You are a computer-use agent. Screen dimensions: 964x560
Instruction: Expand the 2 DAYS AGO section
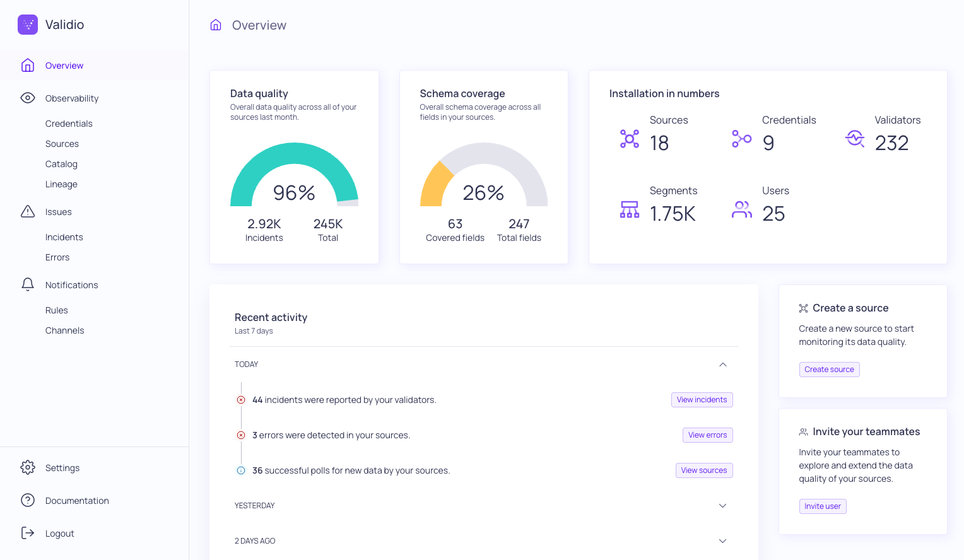[x=723, y=540]
